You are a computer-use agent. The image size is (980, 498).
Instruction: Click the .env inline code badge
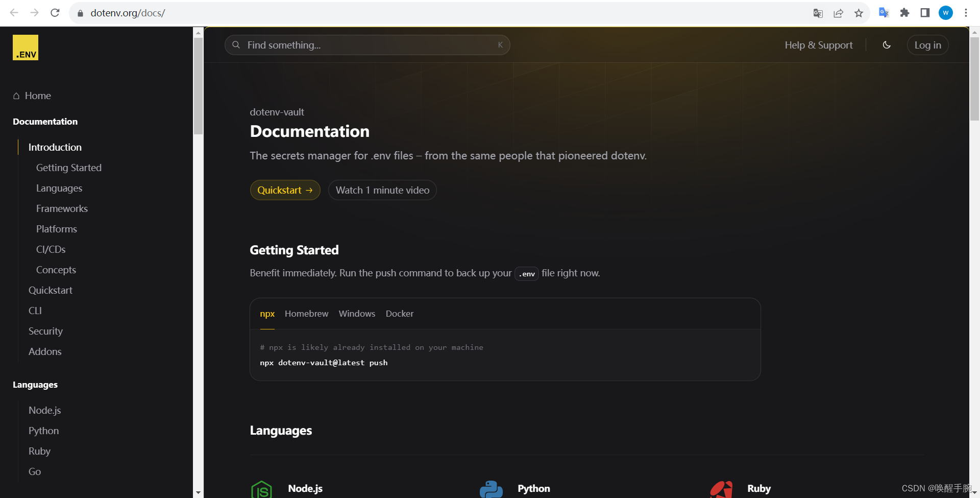(527, 274)
